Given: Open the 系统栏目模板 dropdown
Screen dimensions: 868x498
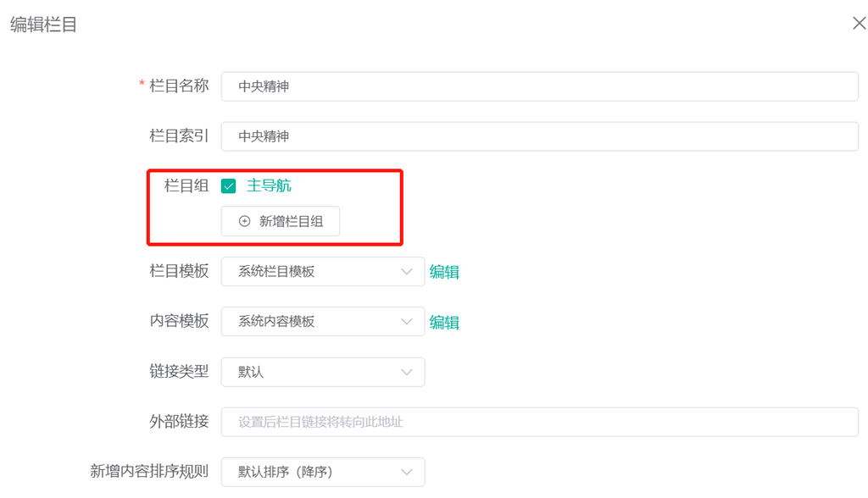Looking at the screenshot, I should [322, 271].
